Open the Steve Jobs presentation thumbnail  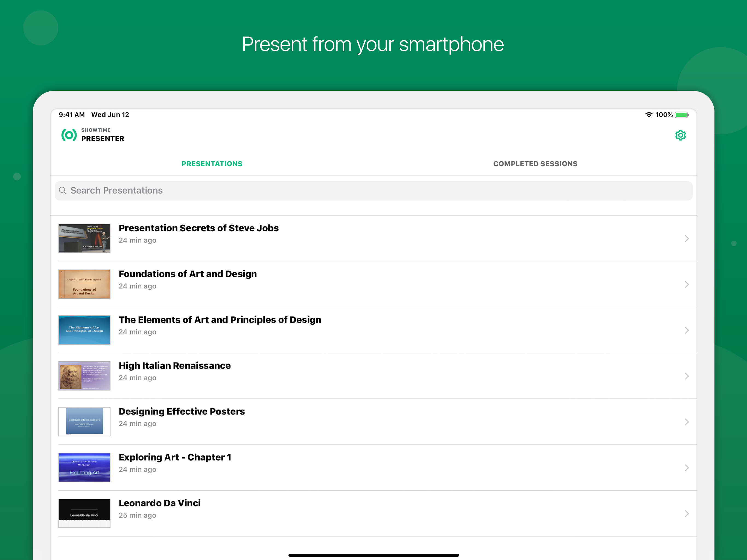click(x=84, y=238)
